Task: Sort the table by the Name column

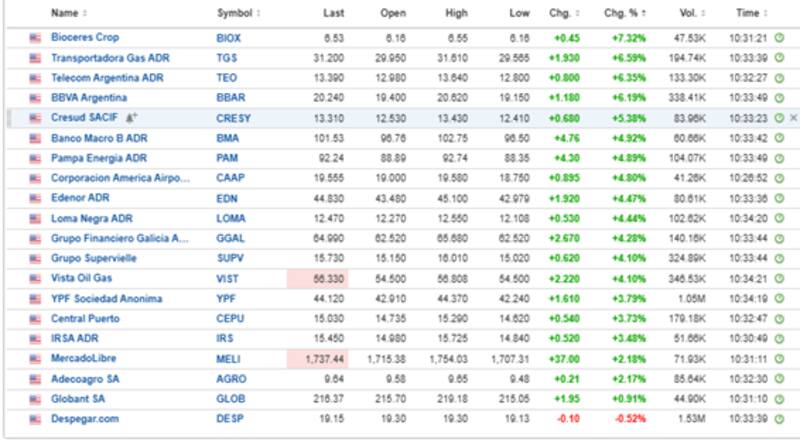Action: [68, 13]
